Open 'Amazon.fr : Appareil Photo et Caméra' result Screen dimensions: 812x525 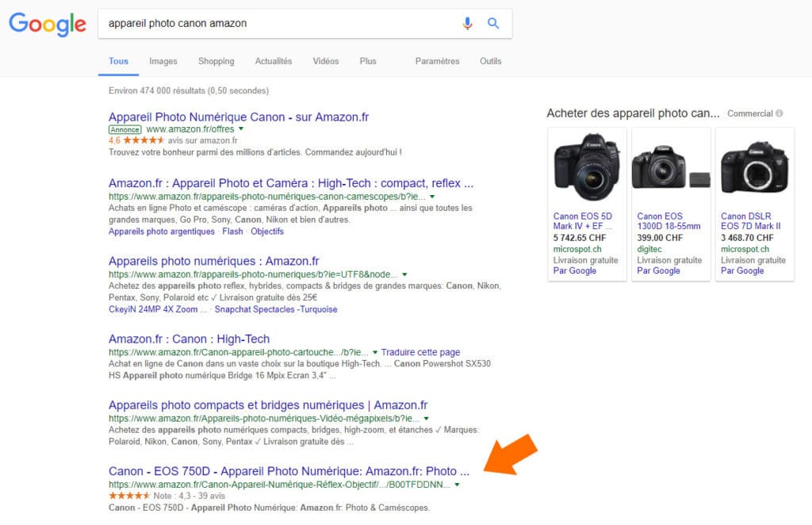(x=291, y=183)
